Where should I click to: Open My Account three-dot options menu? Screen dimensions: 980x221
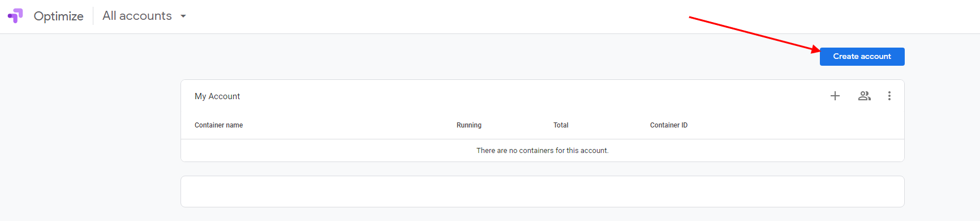(889, 96)
